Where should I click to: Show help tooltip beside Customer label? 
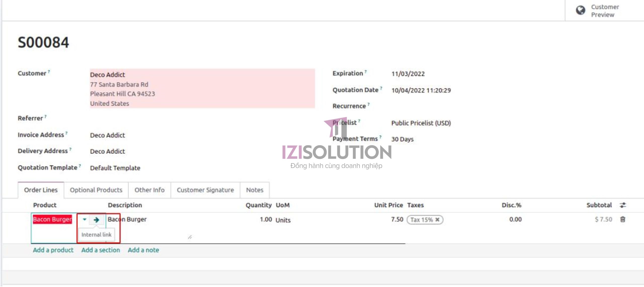[x=49, y=71]
